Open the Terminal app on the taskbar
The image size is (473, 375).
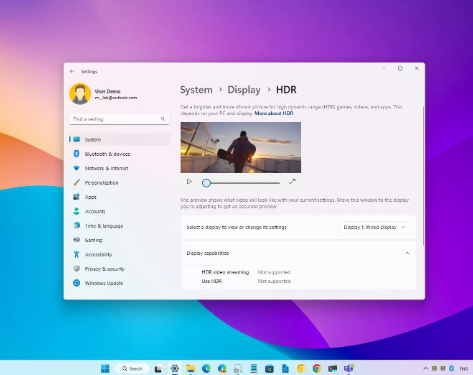pyautogui.click(x=332, y=368)
